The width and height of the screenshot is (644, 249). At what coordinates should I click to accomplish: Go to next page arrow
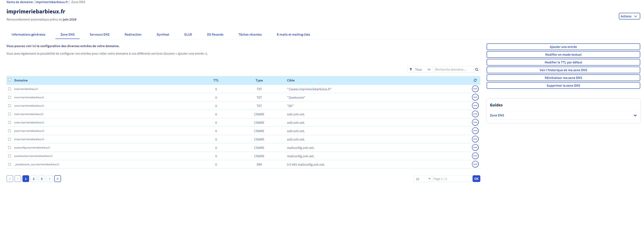49,179
